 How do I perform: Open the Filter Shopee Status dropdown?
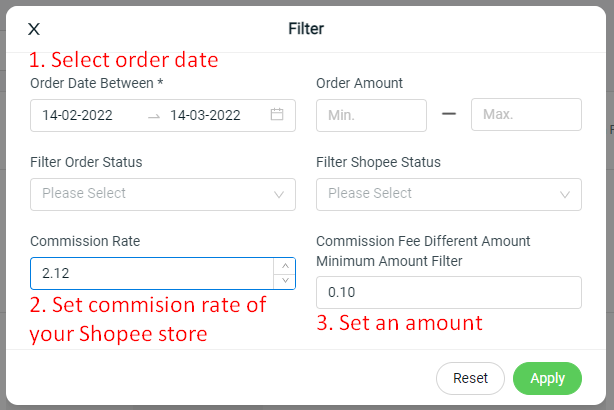coord(449,195)
